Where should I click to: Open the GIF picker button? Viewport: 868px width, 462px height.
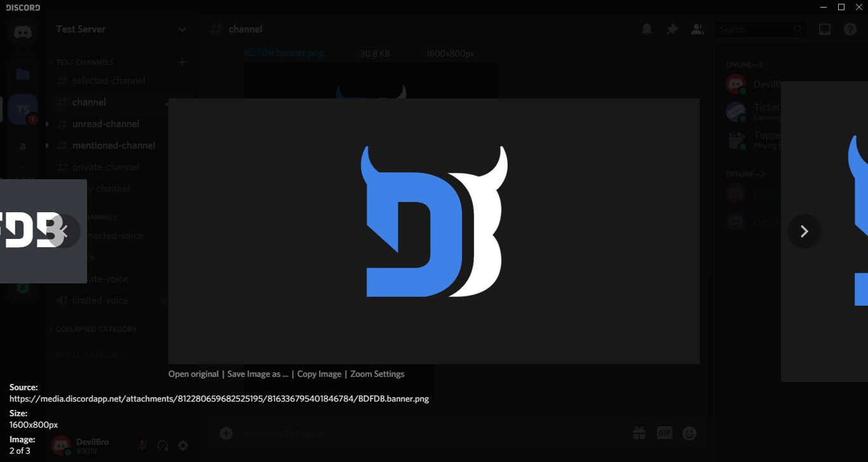[x=665, y=433]
